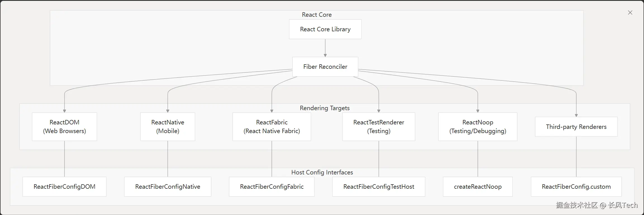The width and height of the screenshot is (644, 215).
Task: Select the ReactFiberConfigTestHost box
Action: pyautogui.click(x=379, y=187)
